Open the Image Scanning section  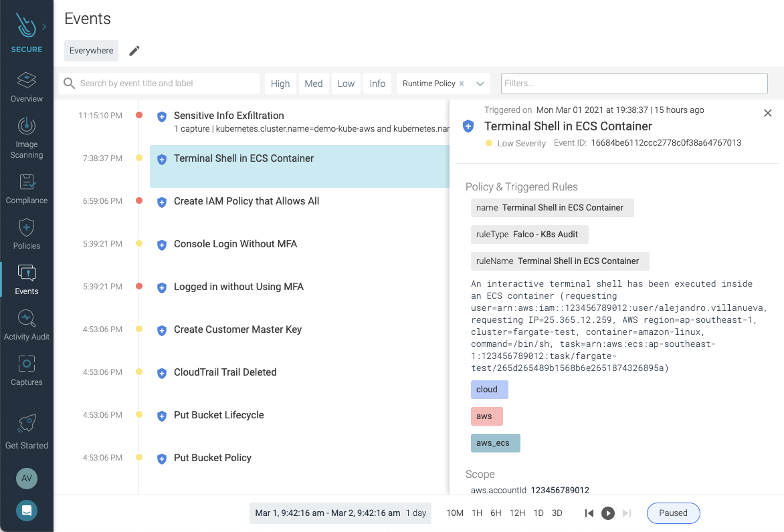(x=27, y=138)
